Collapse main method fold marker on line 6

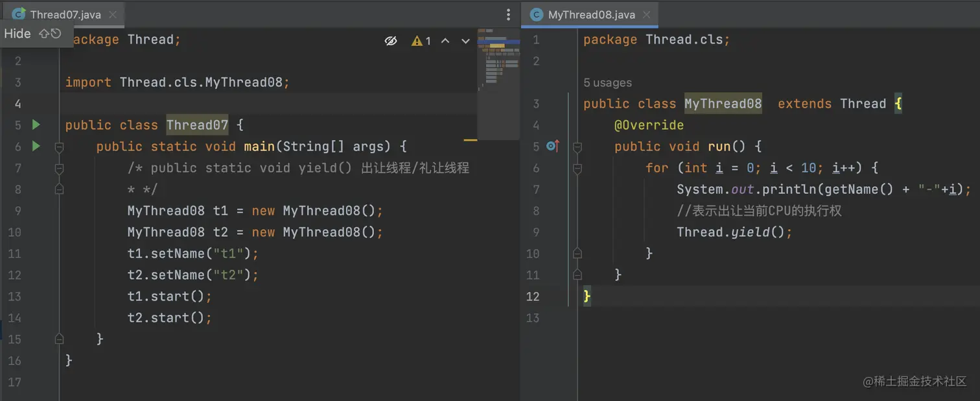point(59,147)
